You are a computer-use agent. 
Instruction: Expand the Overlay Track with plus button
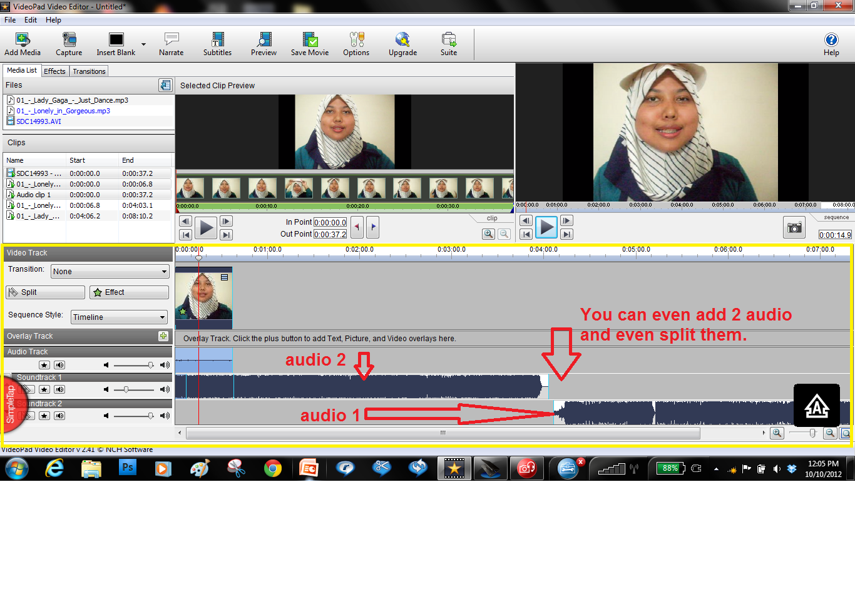tap(163, 336)
